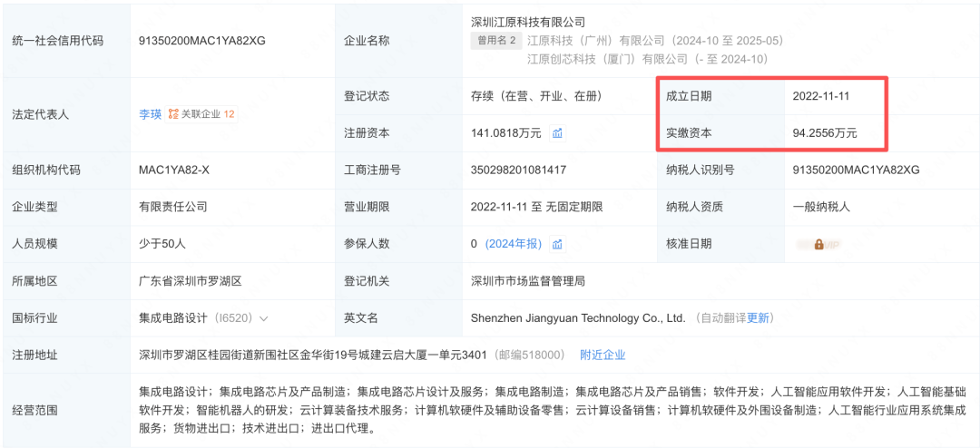980x448 pixels.
Task: Click the 国标行业 label cell
Action: (x=65, y=318)
